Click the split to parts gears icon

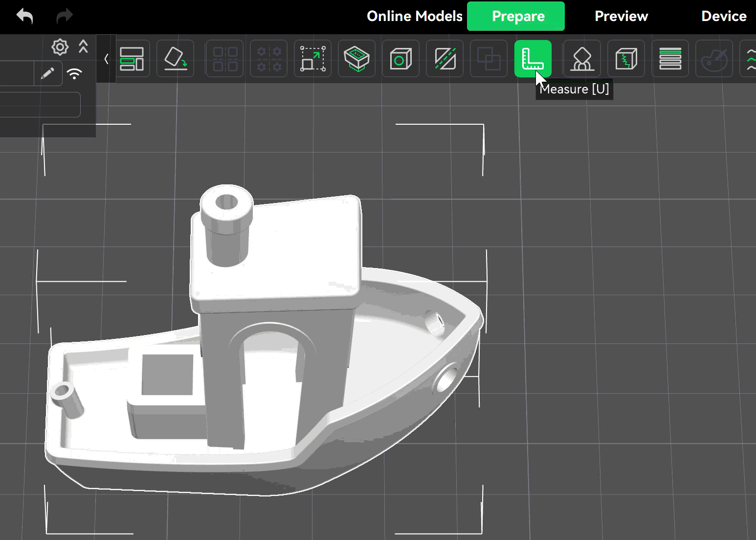(x=269, y=59)
